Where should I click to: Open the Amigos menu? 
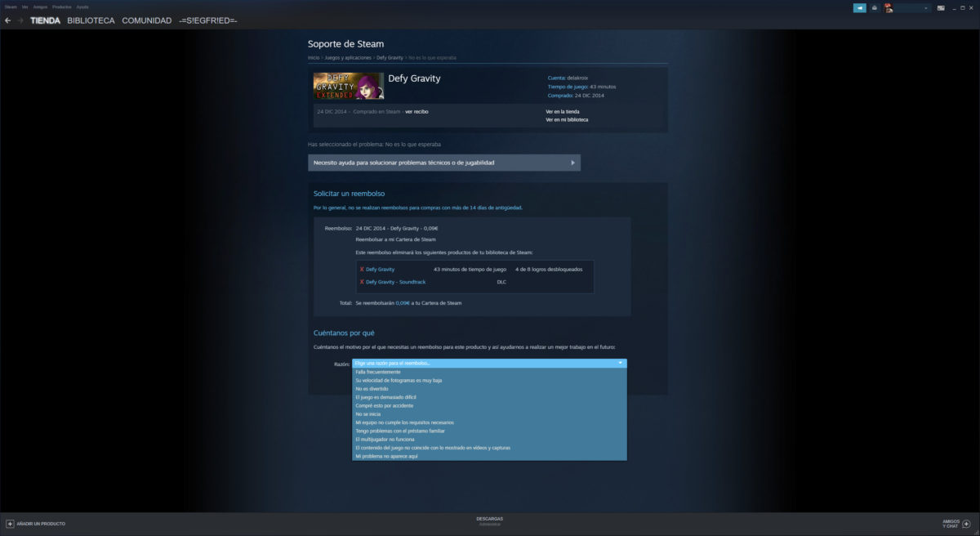[x=40, y=7]
